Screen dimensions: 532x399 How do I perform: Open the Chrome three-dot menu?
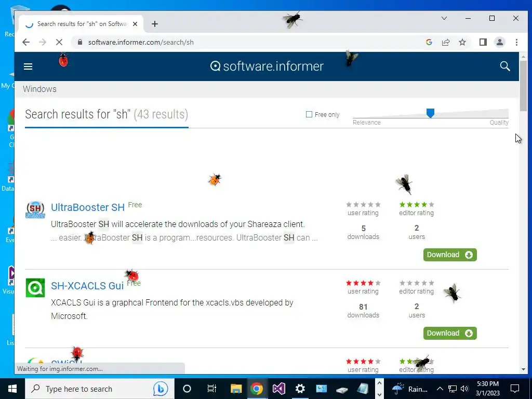[516, 42]
